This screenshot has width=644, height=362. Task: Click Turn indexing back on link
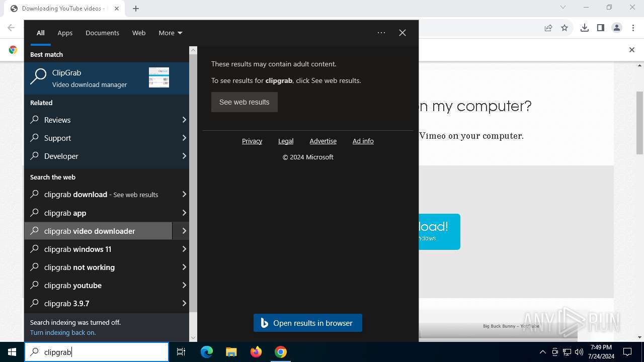coord(63,332)
